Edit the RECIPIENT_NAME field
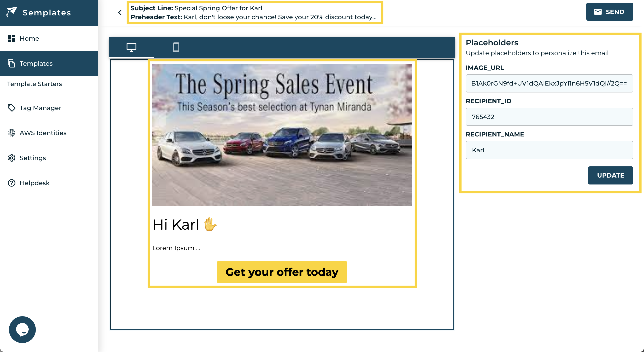Image resolution: width=644 pixels, height=352 pixels. (x=549, y=150)
